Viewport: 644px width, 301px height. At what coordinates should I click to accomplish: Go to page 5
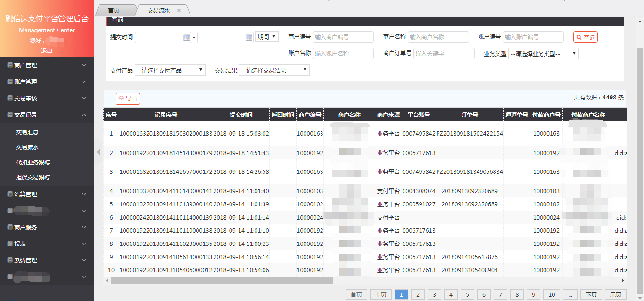point(467,294)
